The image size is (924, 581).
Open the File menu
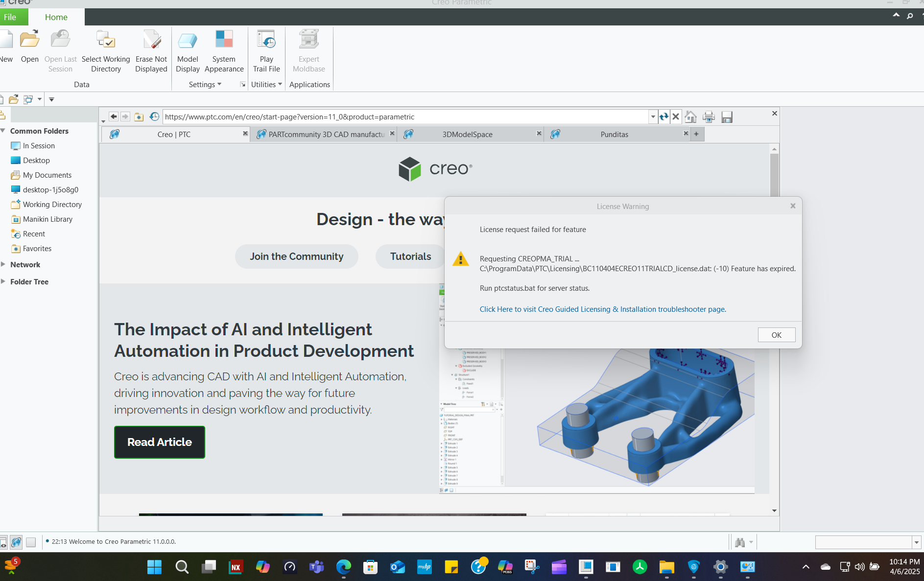pyautogui.click(x=9, y=17)
